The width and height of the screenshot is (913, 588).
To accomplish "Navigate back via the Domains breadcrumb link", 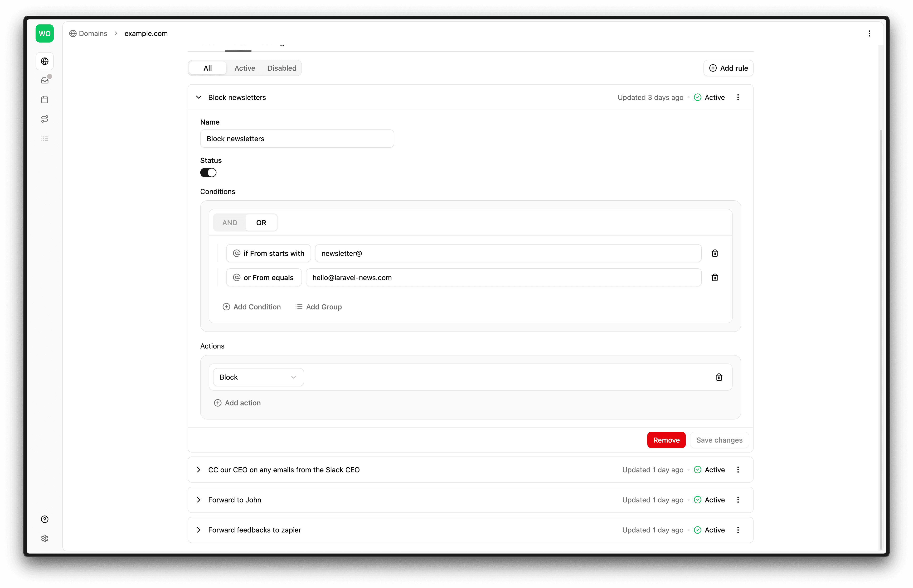I will coord(93,34).
